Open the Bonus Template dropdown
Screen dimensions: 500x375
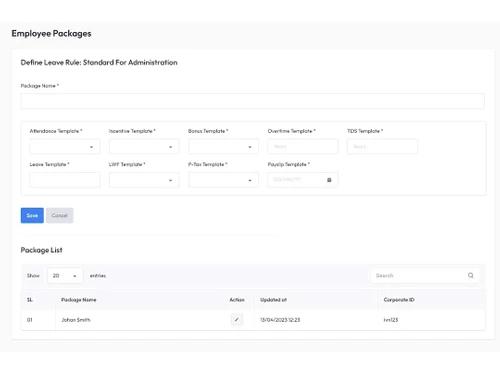click(x=223, y=147)
